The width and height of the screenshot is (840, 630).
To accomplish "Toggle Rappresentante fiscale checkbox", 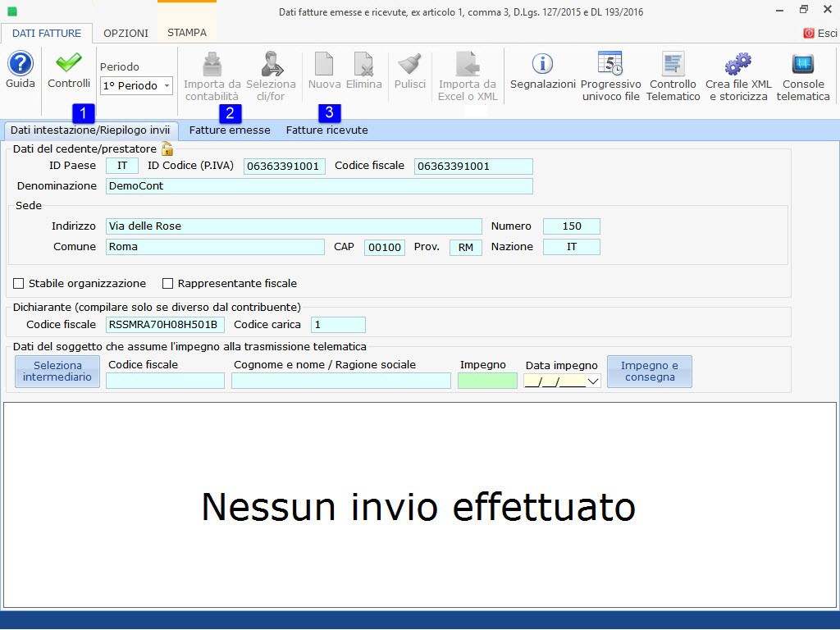I will 167,283.
